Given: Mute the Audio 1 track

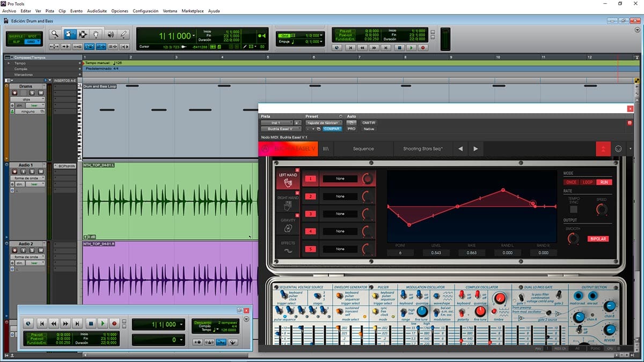Looking at the screenshot, I should click(x=41, y=172).
